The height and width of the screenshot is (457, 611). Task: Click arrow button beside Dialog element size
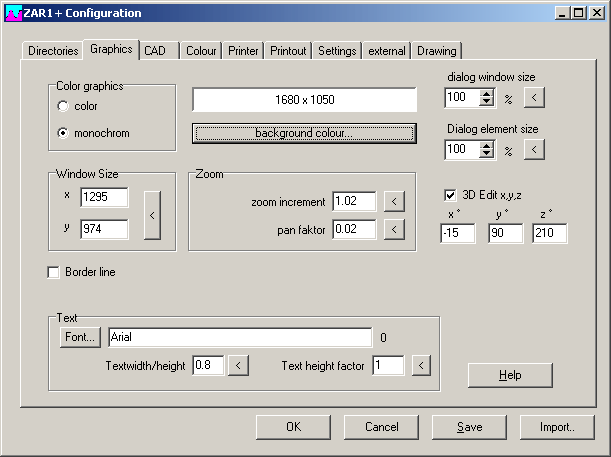point(535,150)
